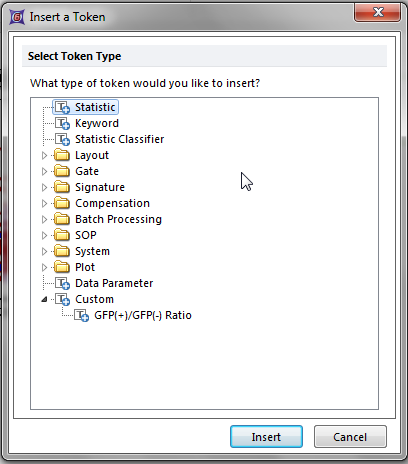The width and height of the screenshot is (408, 464).
Task: Expand the Layout folder arrow
Action: pos(44,155)
